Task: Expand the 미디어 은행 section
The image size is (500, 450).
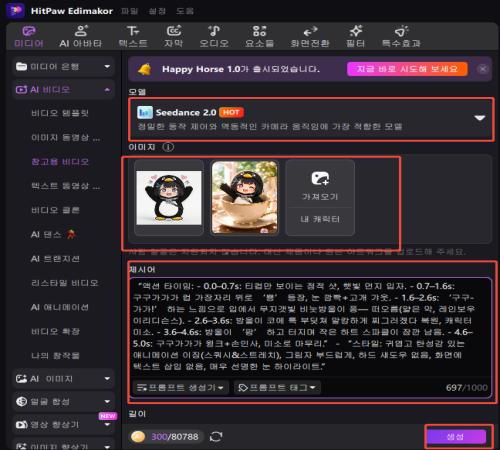Action: (63, 67)
